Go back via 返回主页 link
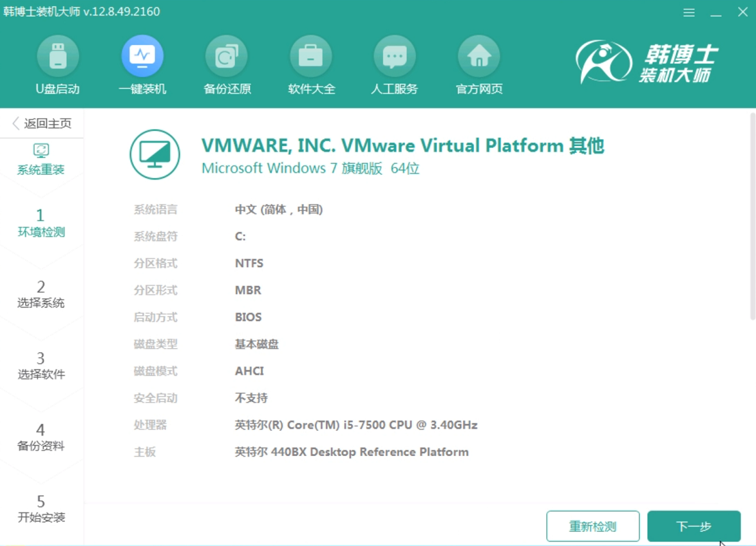756x546 pixels. 42,124
